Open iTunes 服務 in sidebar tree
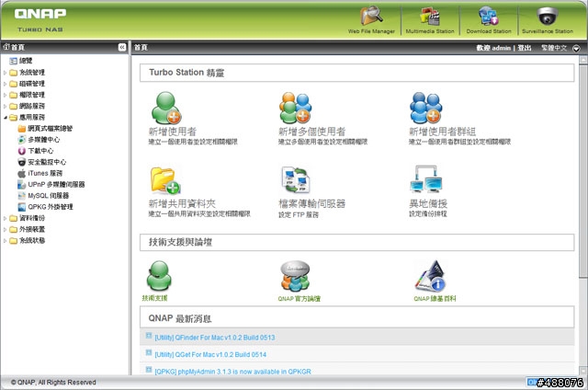This screenshot has width=588, height=390. click(40, 173)
